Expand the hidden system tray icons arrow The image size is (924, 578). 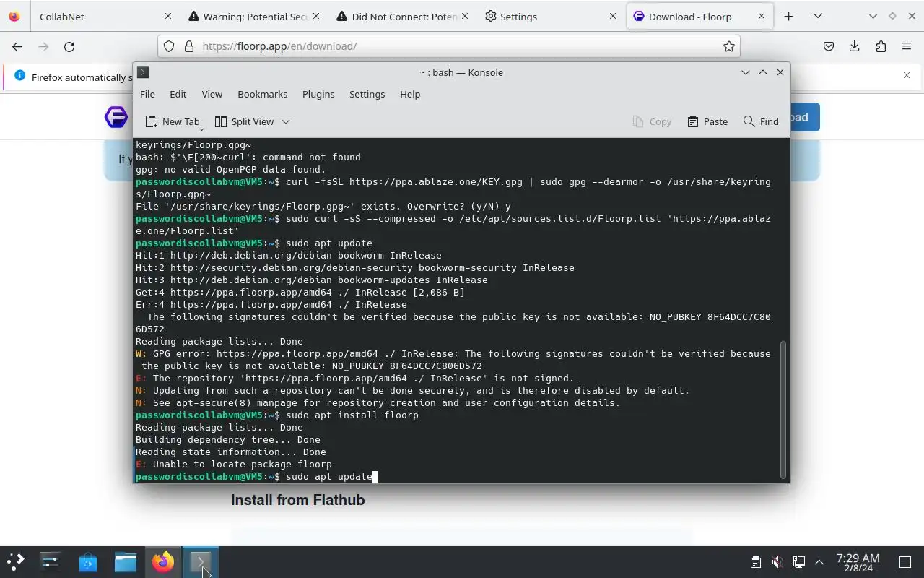tap(819, 562)
